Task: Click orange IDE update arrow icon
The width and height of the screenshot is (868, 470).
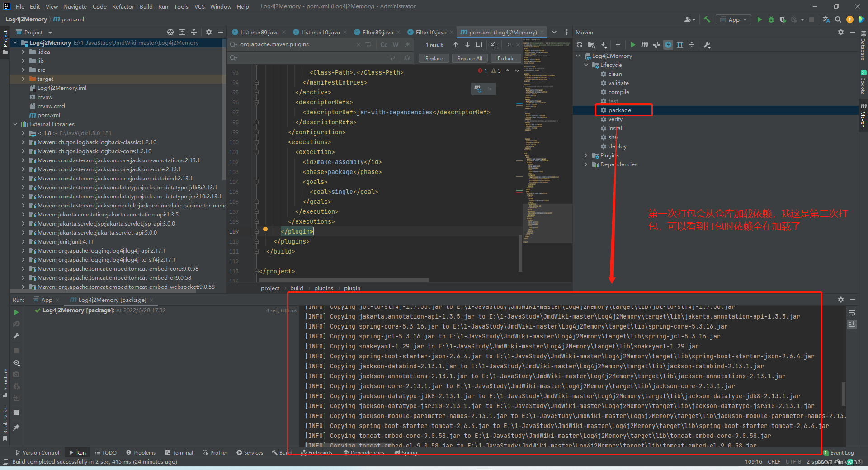Action: coord(850,19)
